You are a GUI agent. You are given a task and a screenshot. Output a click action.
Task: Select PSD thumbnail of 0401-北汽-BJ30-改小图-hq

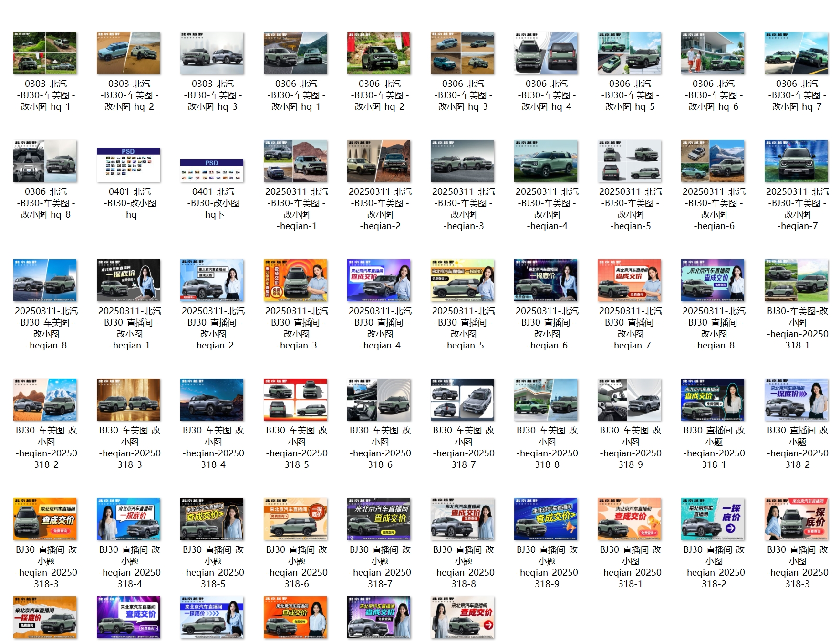click(x=128, y=165)
